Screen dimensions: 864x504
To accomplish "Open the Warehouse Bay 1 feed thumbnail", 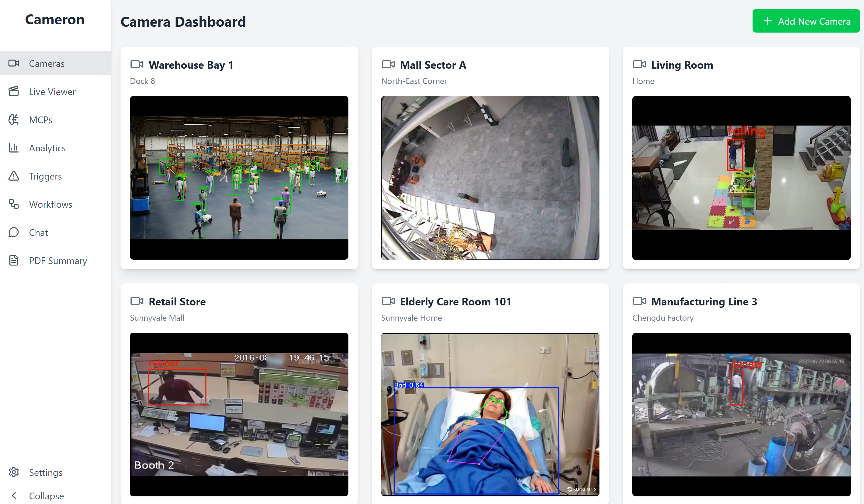I will click(239, 177).
